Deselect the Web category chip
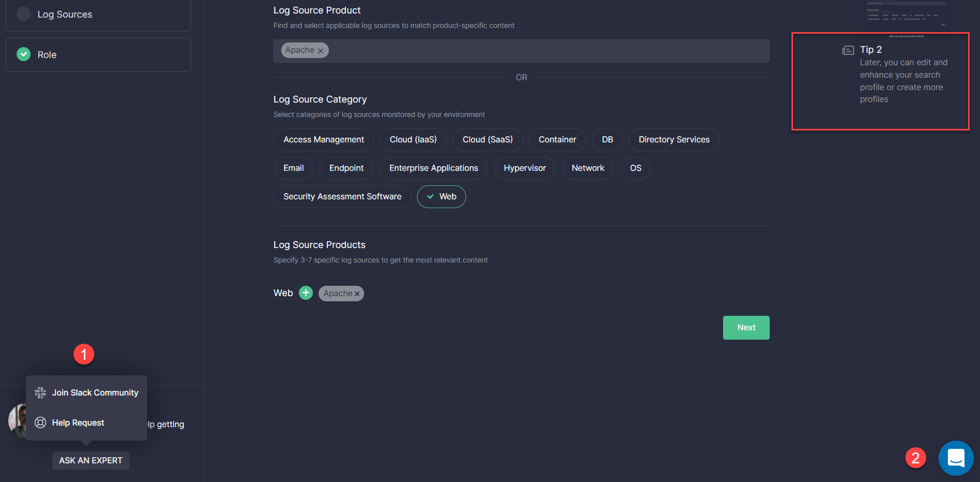980x482 pixels. click(441, 197)
